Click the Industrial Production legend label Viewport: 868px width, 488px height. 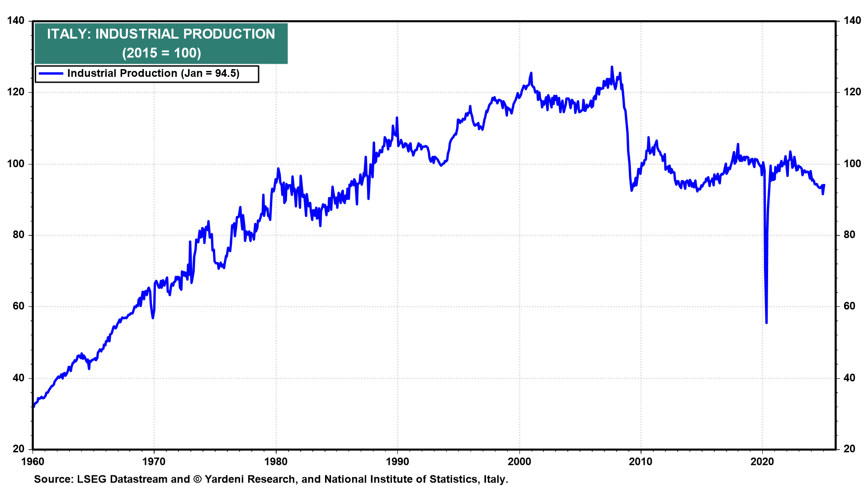click(153, 74)
